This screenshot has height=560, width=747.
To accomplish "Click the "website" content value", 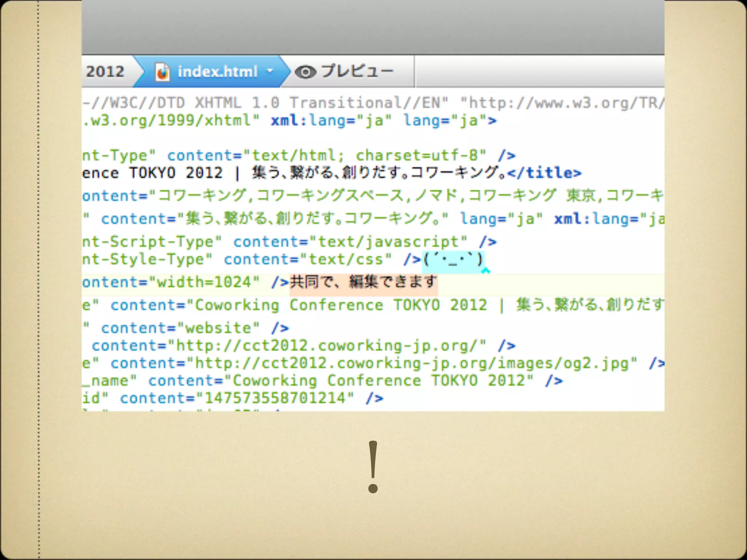I will point(218,328).
